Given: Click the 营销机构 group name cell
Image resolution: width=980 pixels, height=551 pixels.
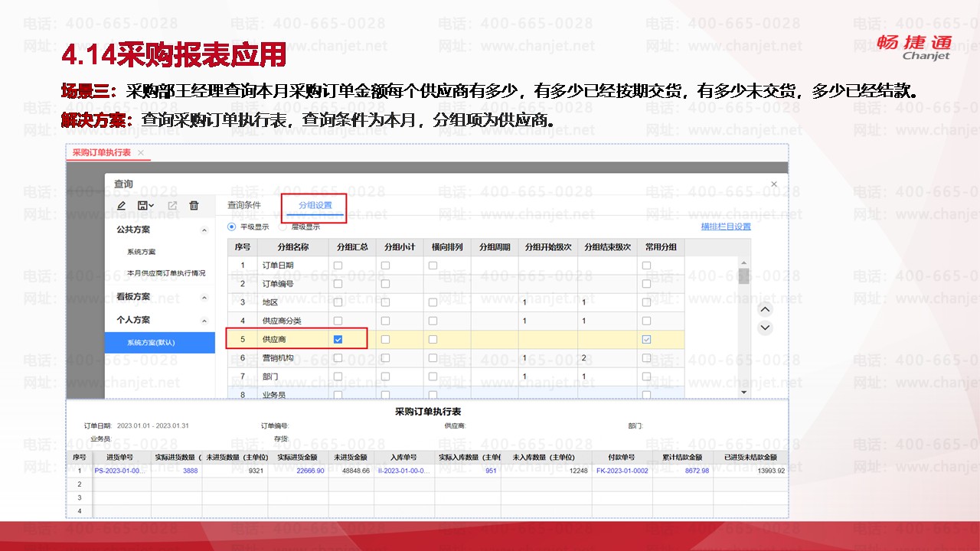Looking at the screenshot, I should click(292, 357).
